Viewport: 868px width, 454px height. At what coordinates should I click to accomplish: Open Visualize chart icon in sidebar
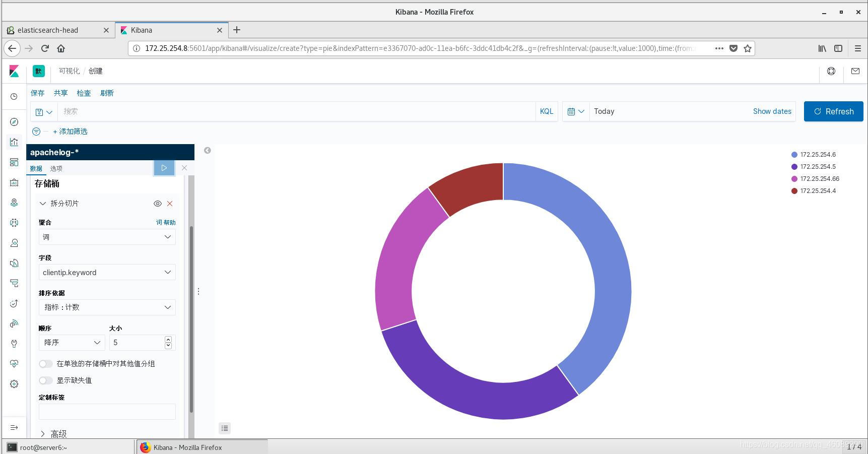[x=14, y=142]
